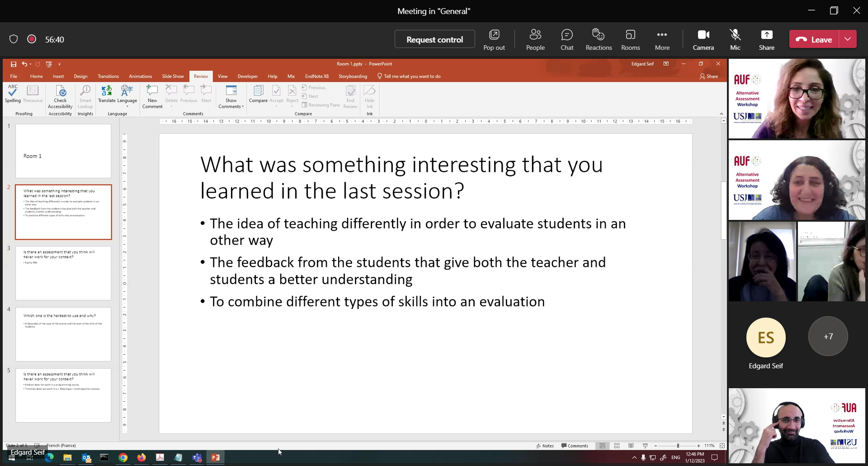
Task: Switch to the Insert tab
Action: (x=58, y=76)
